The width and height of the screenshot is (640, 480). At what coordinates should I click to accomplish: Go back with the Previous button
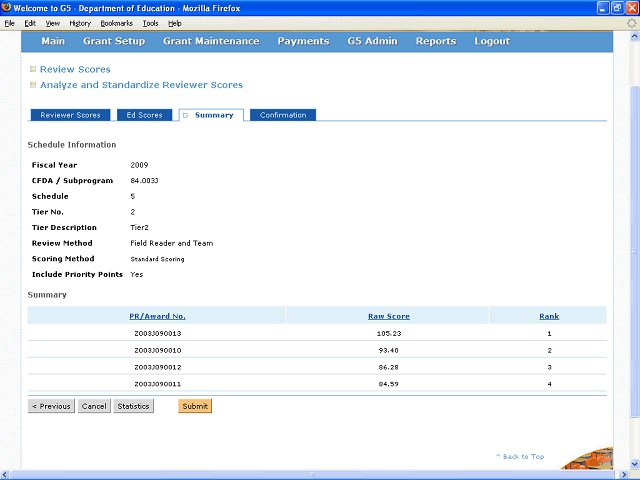pyautogui.click(x=51, y=406)
